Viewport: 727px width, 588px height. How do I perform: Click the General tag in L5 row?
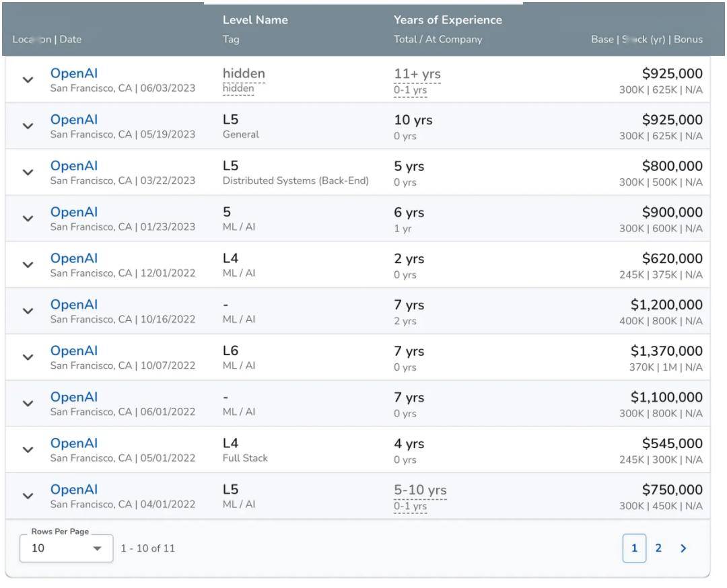coord(240,135)
